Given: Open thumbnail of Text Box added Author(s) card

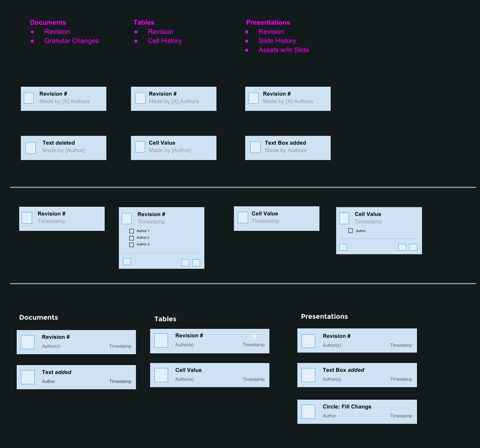Looking at the screenshot, I should 308,375.
